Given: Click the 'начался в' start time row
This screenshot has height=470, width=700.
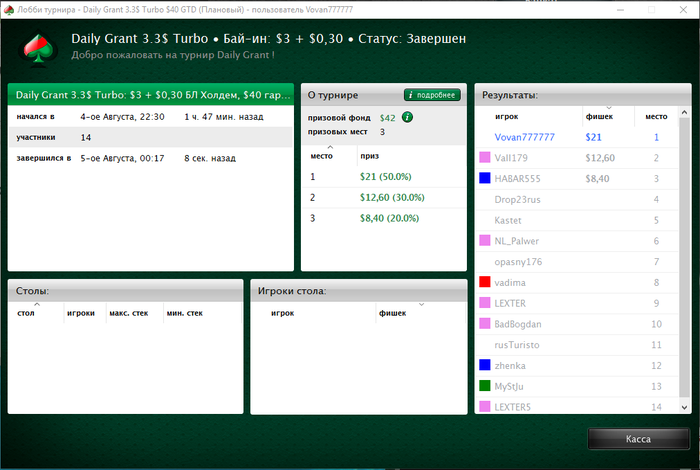Looking at the screenshot, I should pos(151,116).
